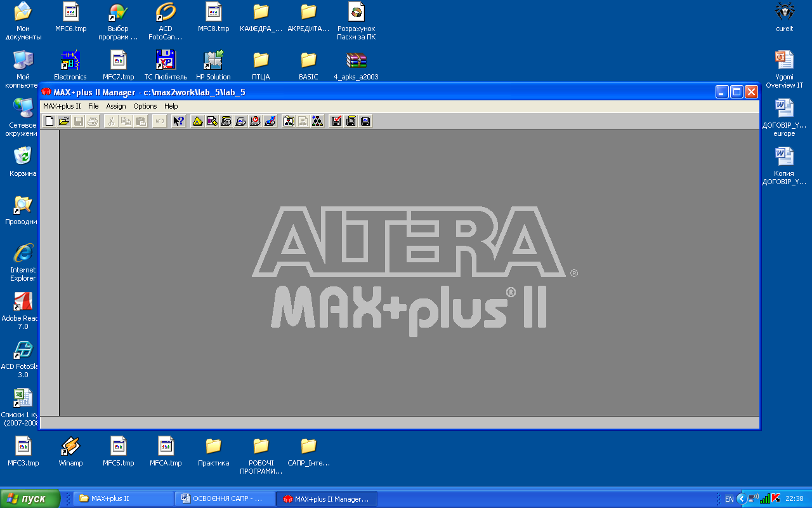Select the TC Любитель desktop shortcut
Image resolution: width=812 pixels, height=508 pixels.
[x=166, y=65]
